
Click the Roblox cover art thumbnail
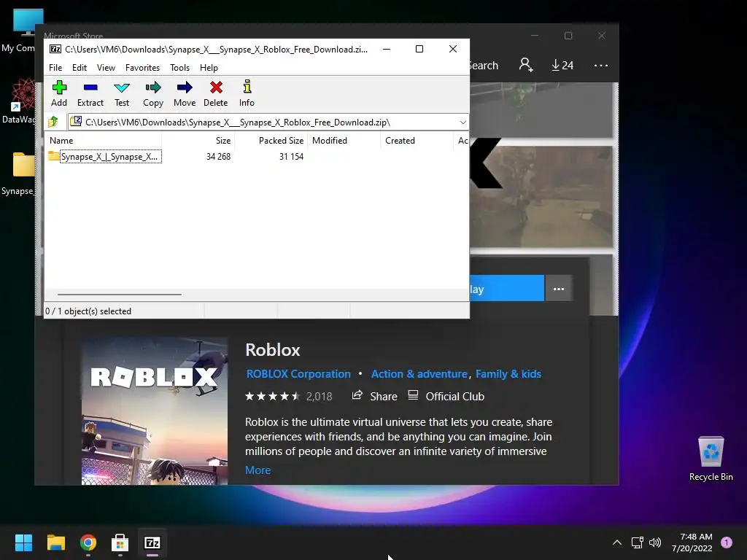click(x=155, y=411)
